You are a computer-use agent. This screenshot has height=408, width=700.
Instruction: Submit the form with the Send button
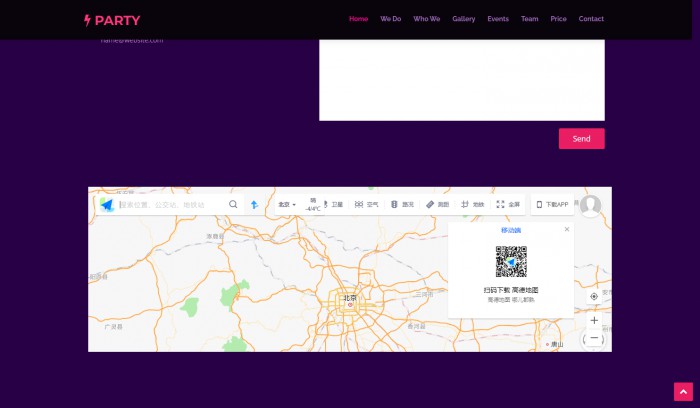[x=582, y=138]
